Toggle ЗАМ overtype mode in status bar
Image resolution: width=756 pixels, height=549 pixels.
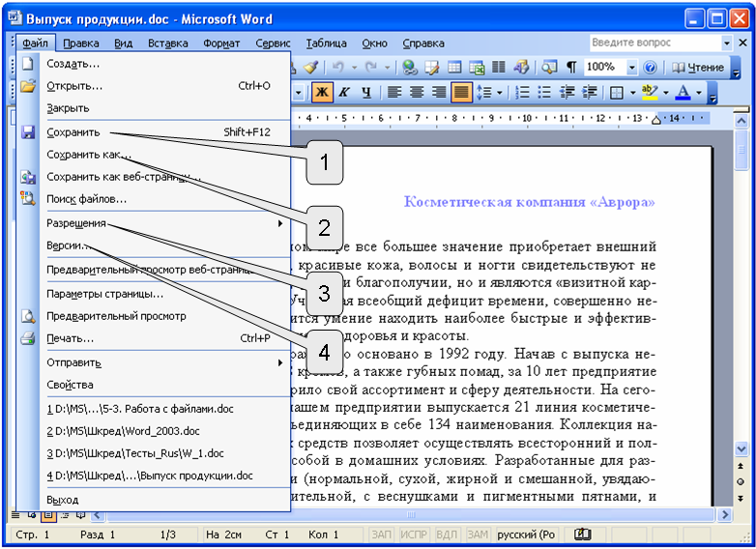point(478,535)
